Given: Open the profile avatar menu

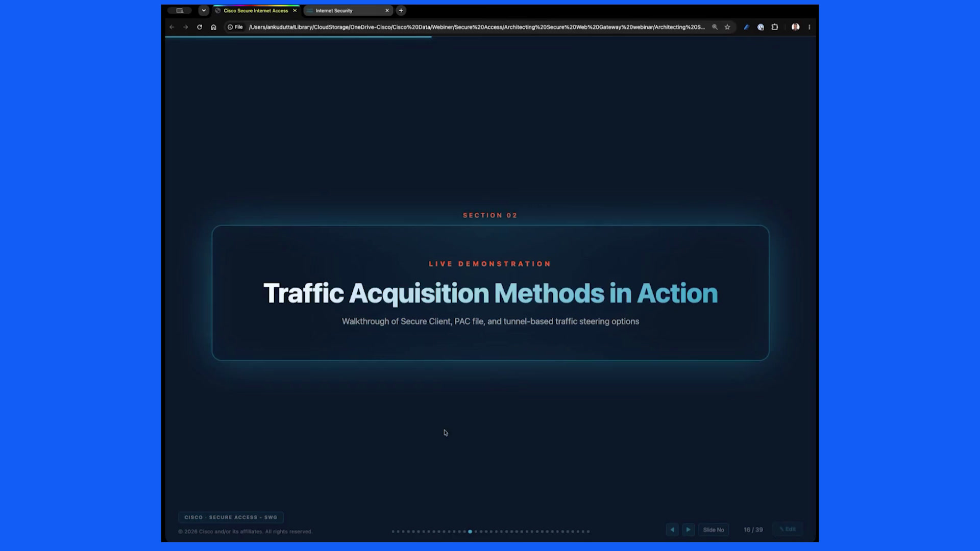Looking at the screenshot, I should coord(795,27).
